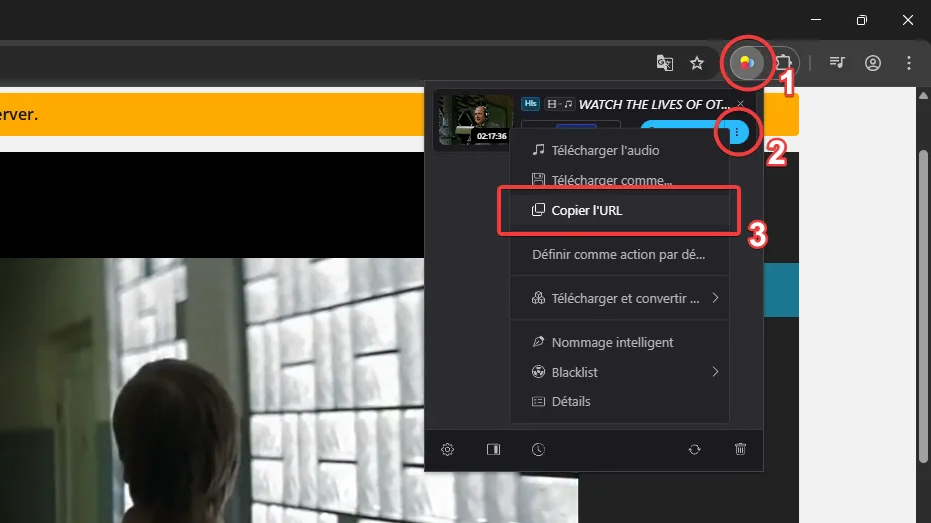Click the video thumbnail showing 02:17:36
This screenshot has width=931, height=523.
[x=474, y=120]
